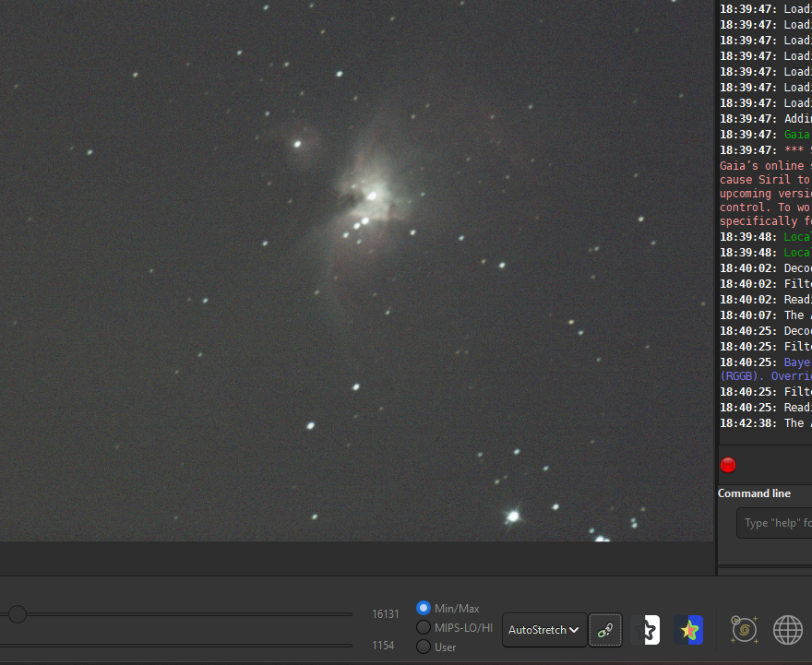Image resolution: width=812 pixels, height=665 pixels.
Task: Select the User radio button
Action: 424,647
